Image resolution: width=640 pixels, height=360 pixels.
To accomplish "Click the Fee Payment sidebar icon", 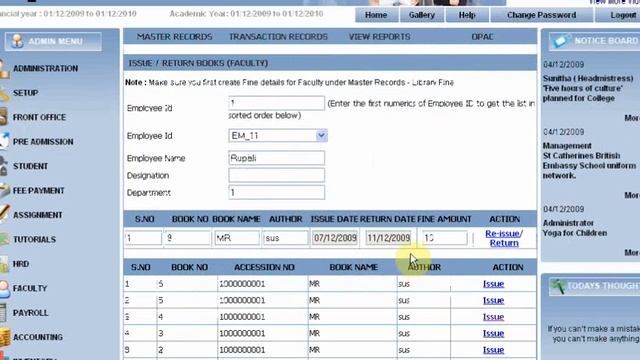I will point(4,190).
